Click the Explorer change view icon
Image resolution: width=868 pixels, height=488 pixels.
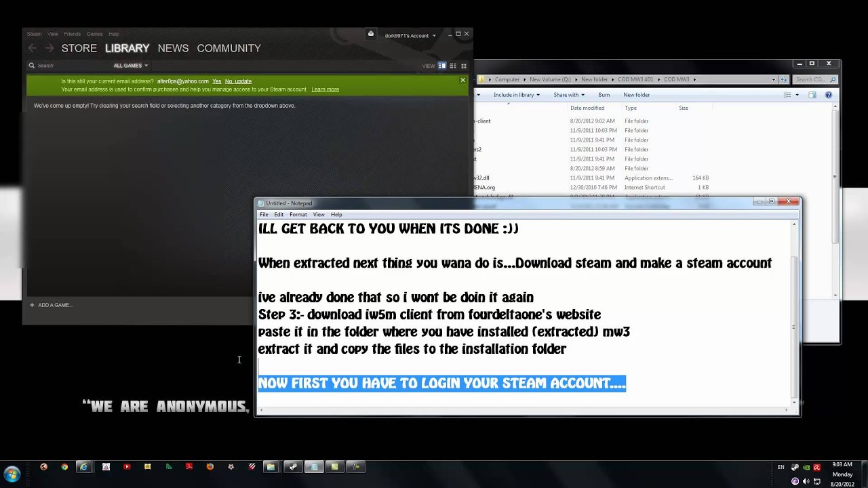pos(787,95)
